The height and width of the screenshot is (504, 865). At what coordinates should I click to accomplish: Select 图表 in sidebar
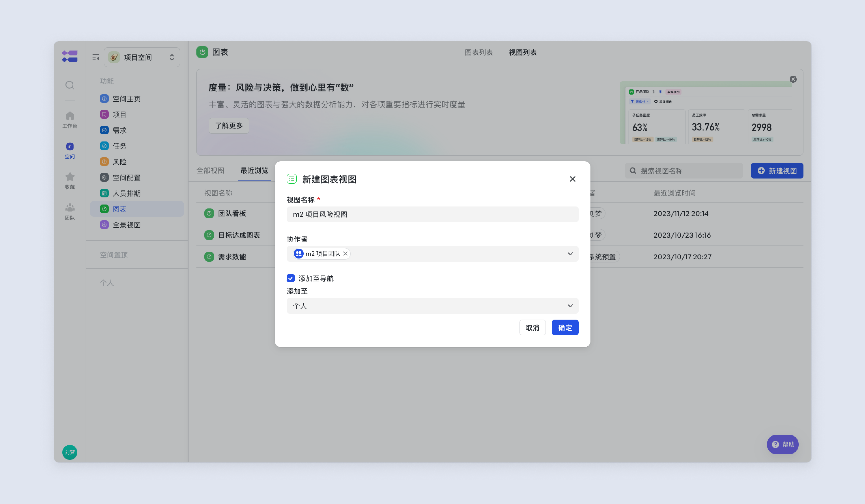pos(137,209)
